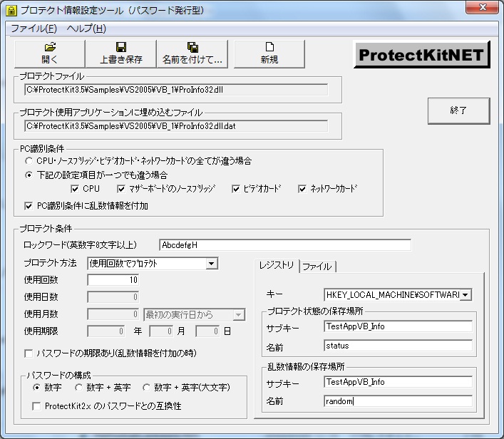Click the PC識別条件 group label
The height and width of the screenshot is (439, 504).
(x=42, y=149)
